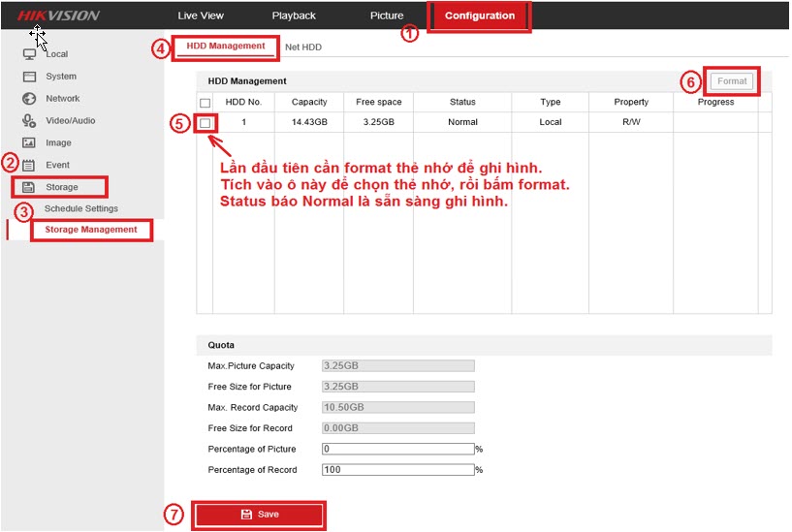Open the Configuration tab
The height and width of the screenshot is (532, 792).
click(x=480, y=16)
